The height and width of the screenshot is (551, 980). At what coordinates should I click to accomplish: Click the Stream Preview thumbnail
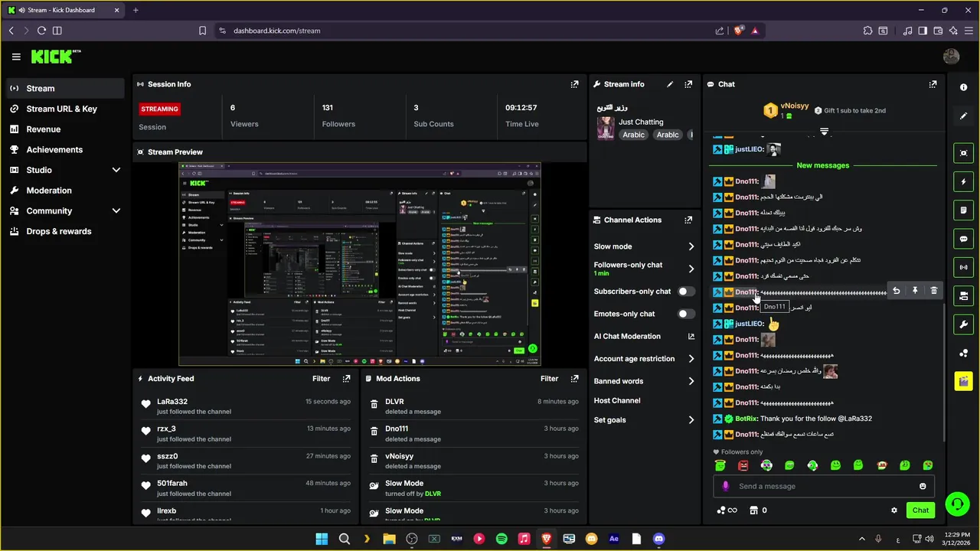(360, 264)
